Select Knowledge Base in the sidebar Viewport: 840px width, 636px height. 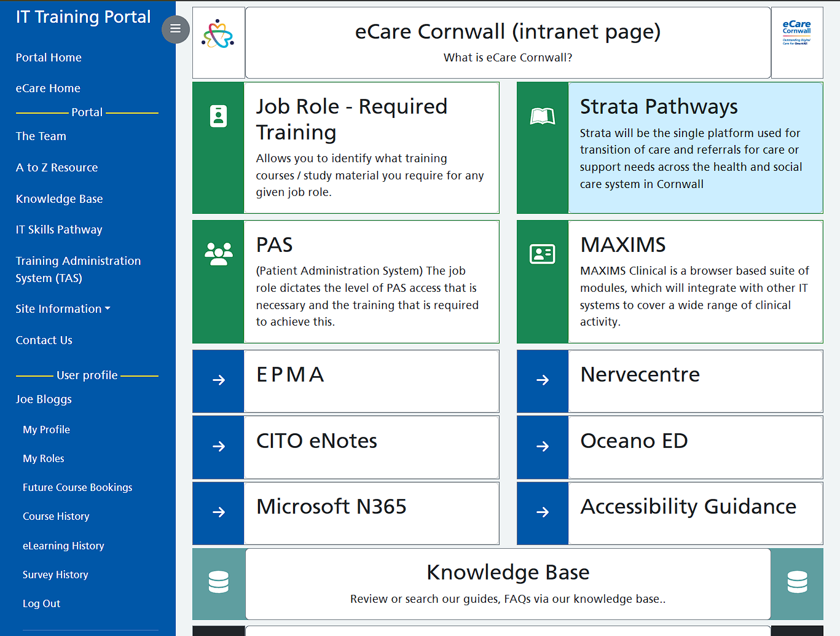coord(59,199)
